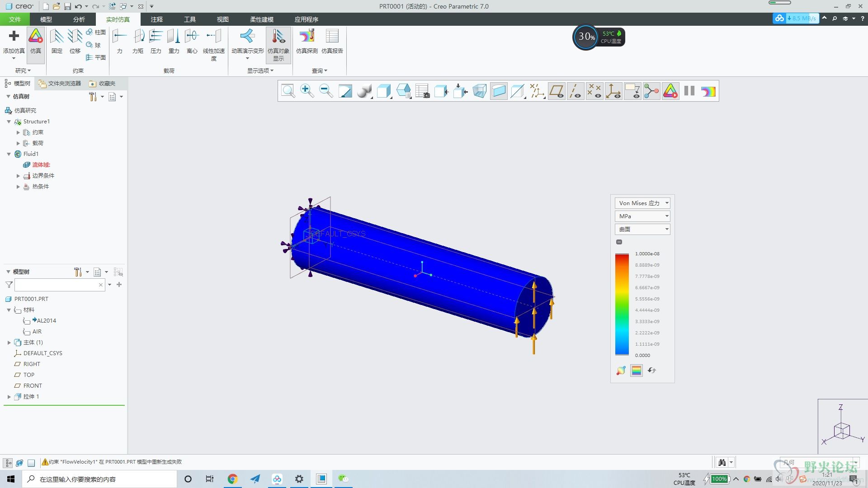Apply a 重力 (Gravity) load
Image resolution: width=868 pixels, height=488 pixels.
point(174,42)
